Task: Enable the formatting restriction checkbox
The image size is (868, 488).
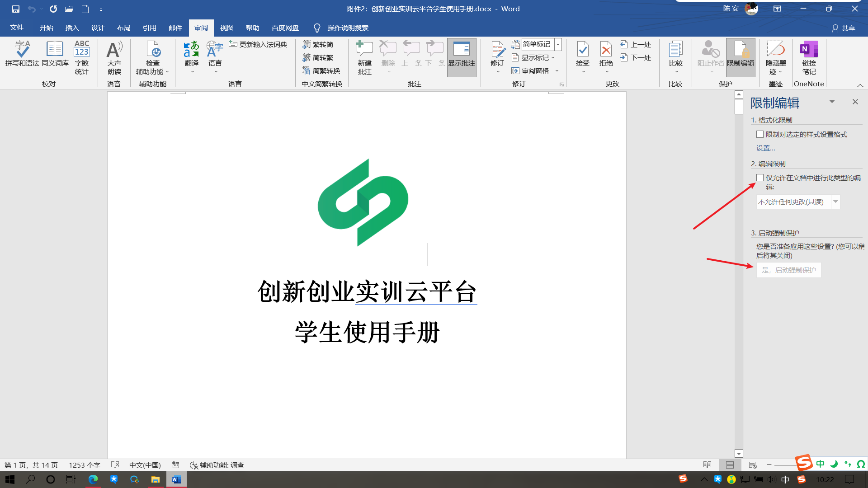Action: coord(759,134)
